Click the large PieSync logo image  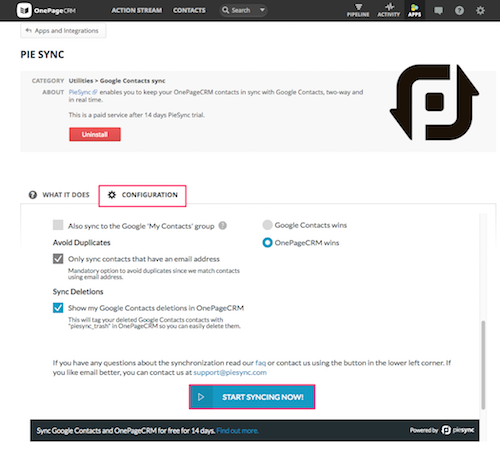434,102
